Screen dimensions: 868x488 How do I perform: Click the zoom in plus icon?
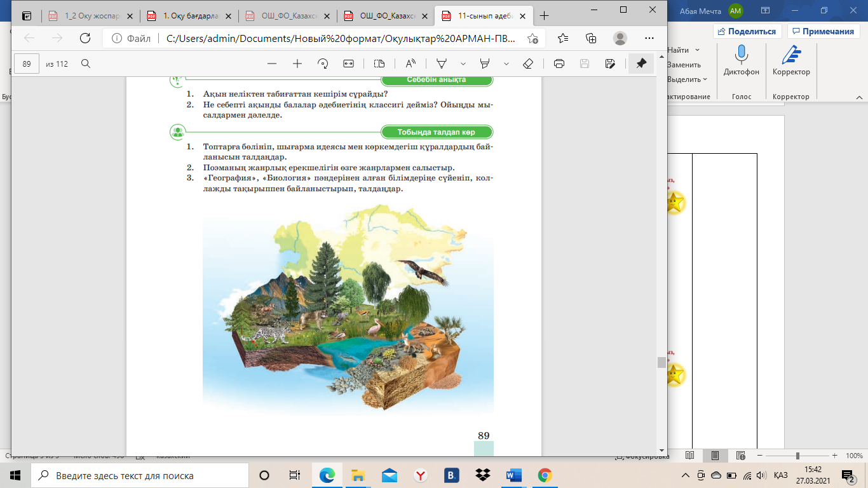click(x=297, y=64)
